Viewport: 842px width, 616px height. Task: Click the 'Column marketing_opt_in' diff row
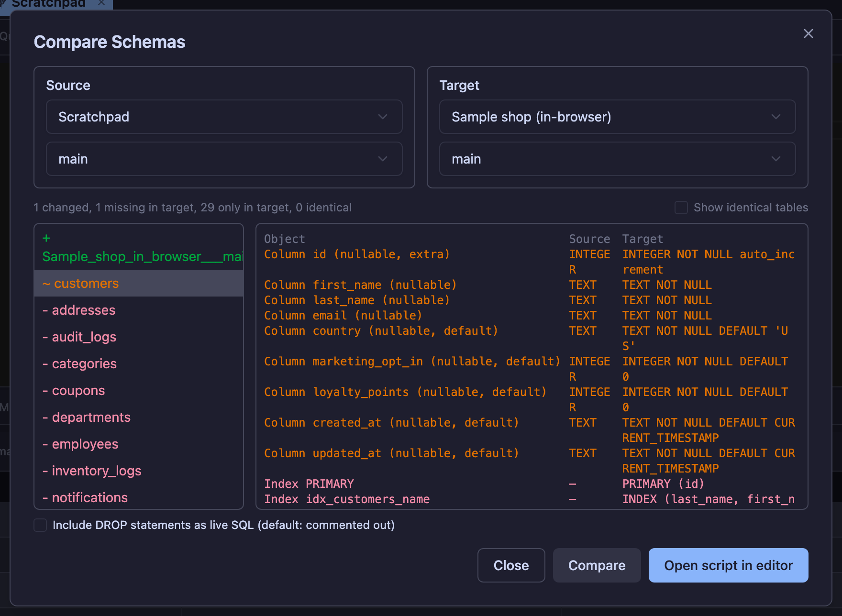point(531,369)
